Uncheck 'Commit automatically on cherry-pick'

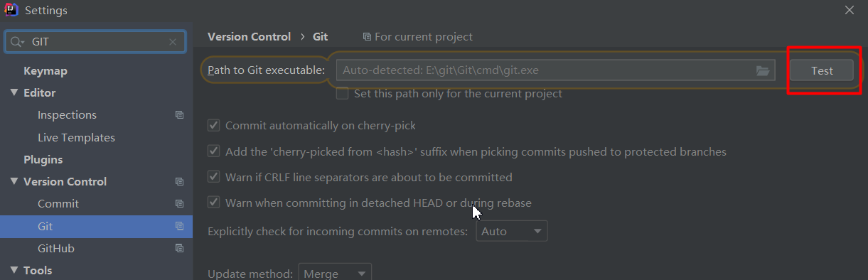(213, 125)
